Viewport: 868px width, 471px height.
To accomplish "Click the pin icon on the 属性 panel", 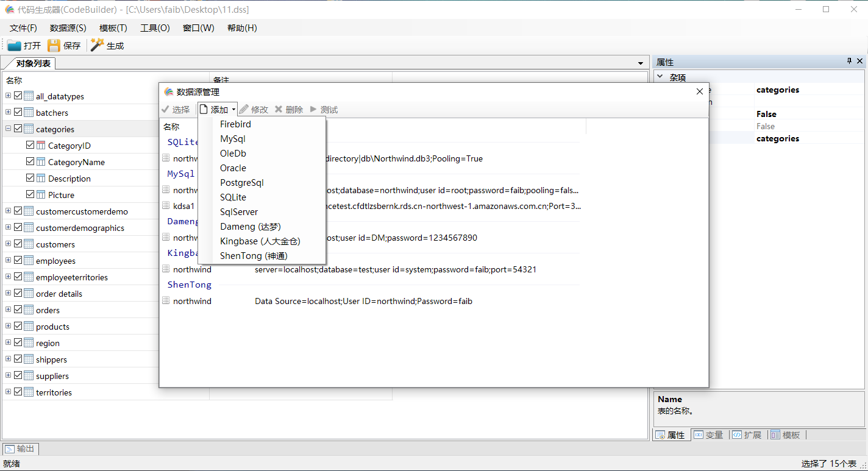I will [x=848, y=61].
